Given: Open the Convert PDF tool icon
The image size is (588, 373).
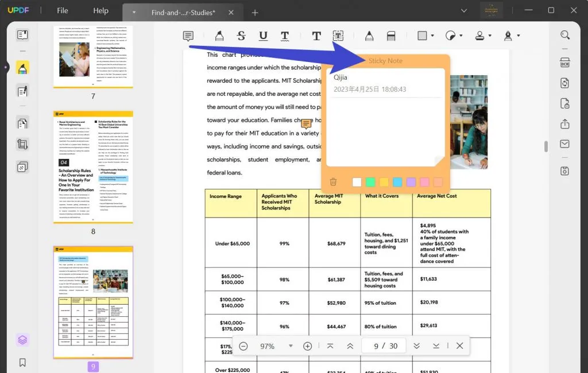Looking at the screenshot, I should click(565, 83).
